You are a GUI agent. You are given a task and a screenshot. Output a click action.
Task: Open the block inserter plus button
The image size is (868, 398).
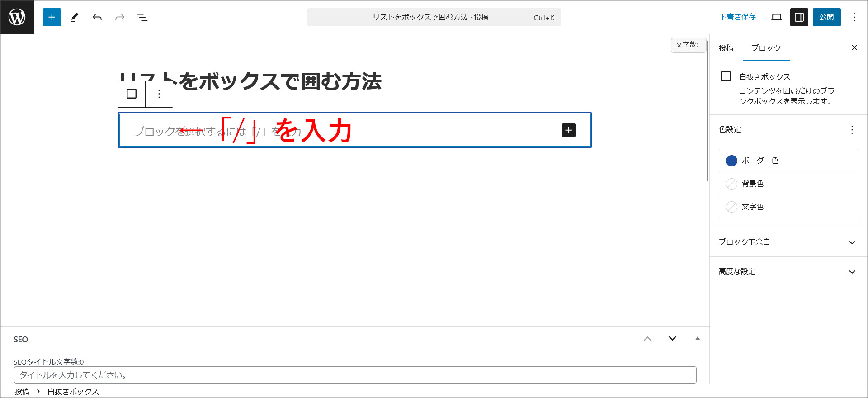coord(52,17)
